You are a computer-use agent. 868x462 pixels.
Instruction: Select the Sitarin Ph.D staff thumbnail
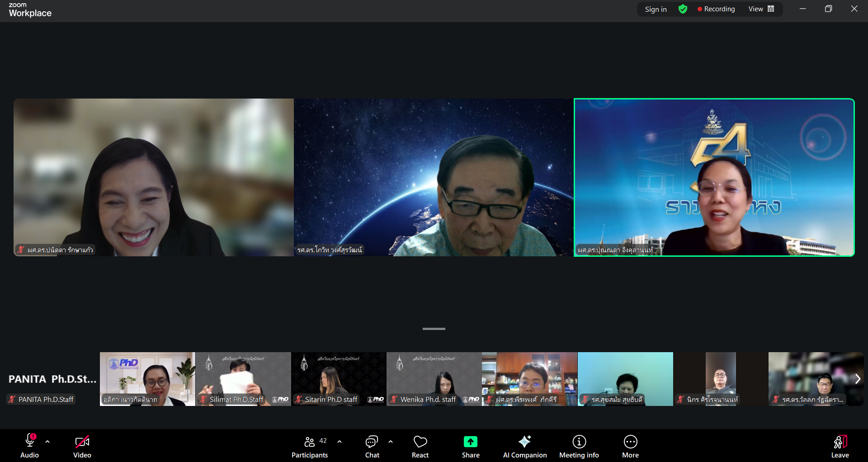tap(339, 379)
